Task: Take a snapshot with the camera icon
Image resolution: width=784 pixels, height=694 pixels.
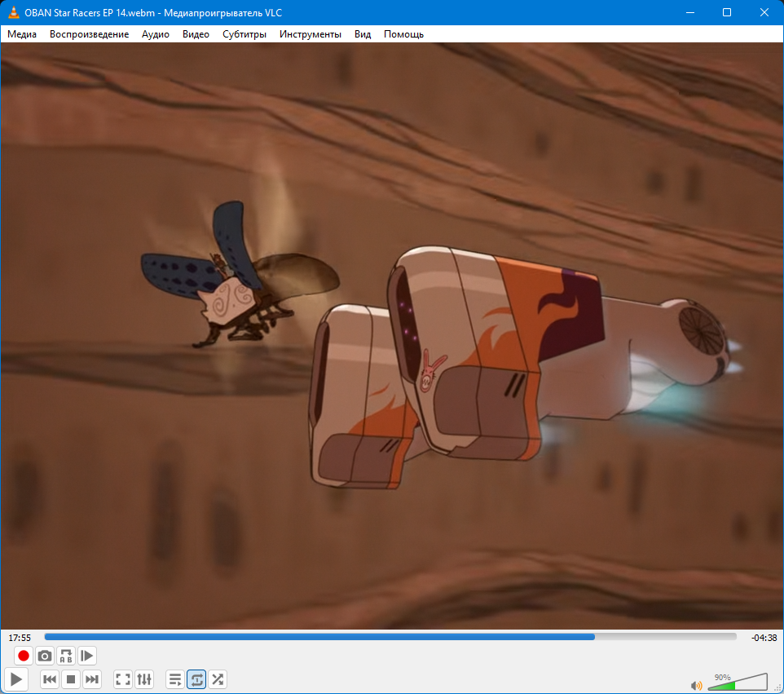Action: pos(45,656)
